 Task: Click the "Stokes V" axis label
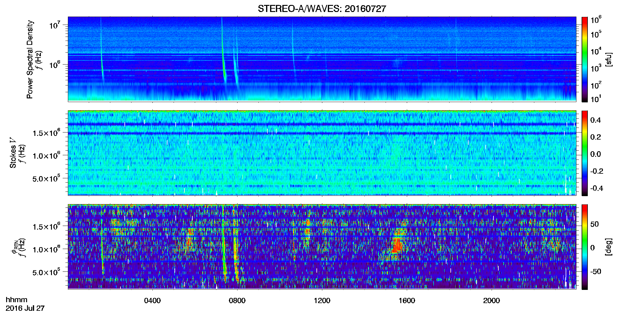click(x=13, y=152)
